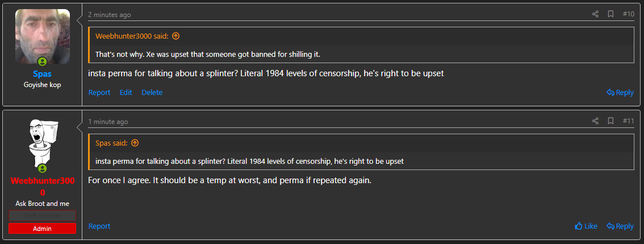
Task: Jump to Spas's quoted post arrow
Action: (x=135, y=143)
